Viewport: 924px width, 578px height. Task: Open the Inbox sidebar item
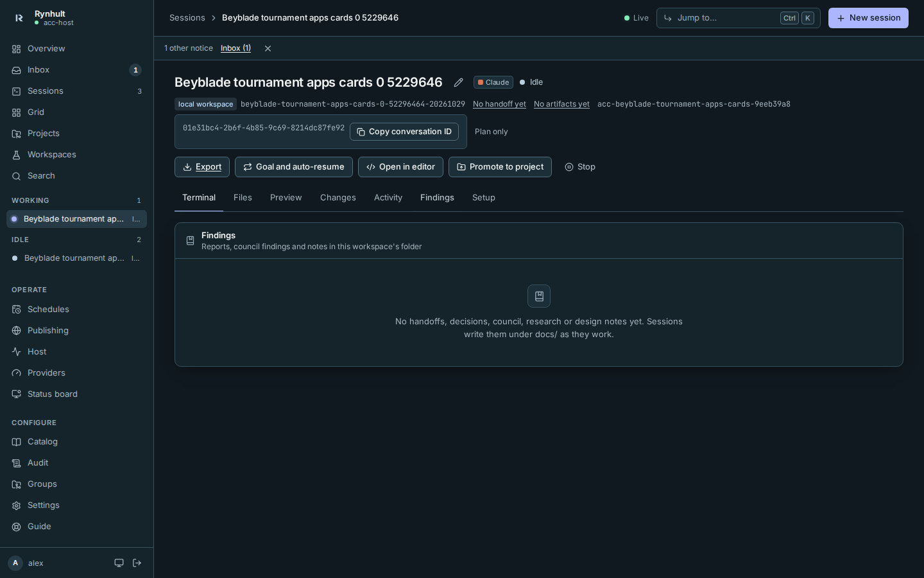(x=76, y=70)
